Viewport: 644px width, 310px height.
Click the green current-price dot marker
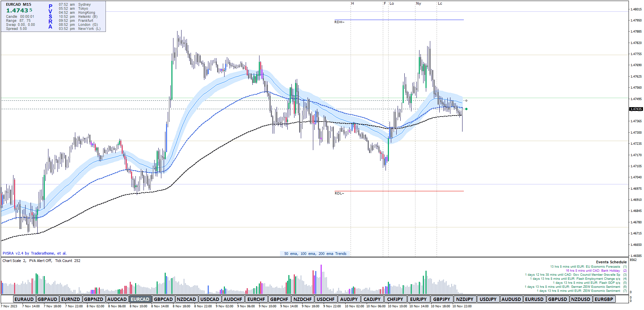pyautogui.click(x=466, y=109)
